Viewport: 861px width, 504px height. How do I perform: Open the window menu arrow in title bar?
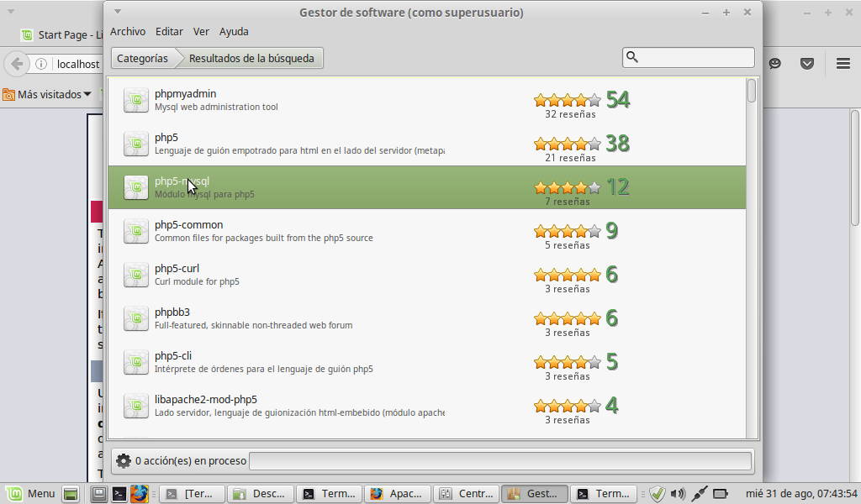click(118, 12)
